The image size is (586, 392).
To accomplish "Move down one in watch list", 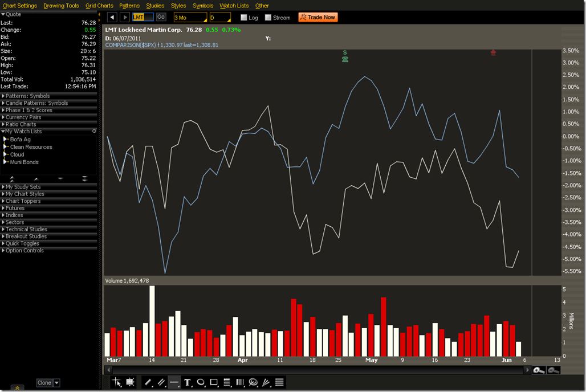I will [x=60, y=179].
